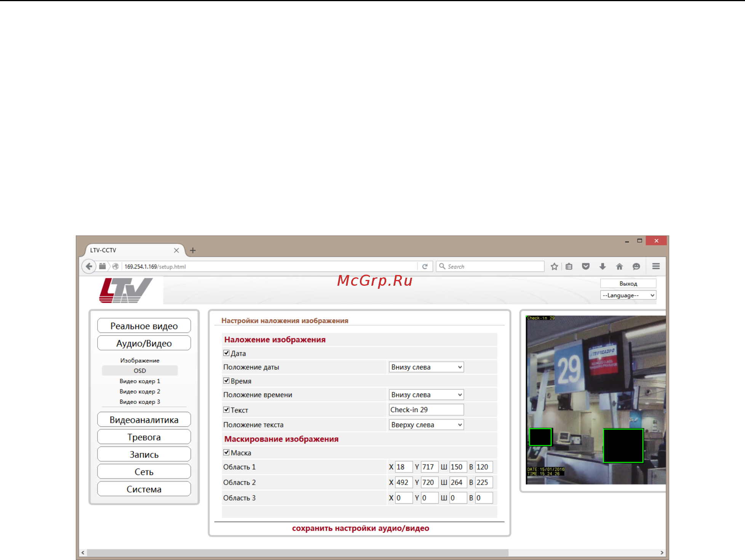The width and height of the screenshot is (745, 560).
Task: Click the browser Search box
Action: click(x=490, y=266)
